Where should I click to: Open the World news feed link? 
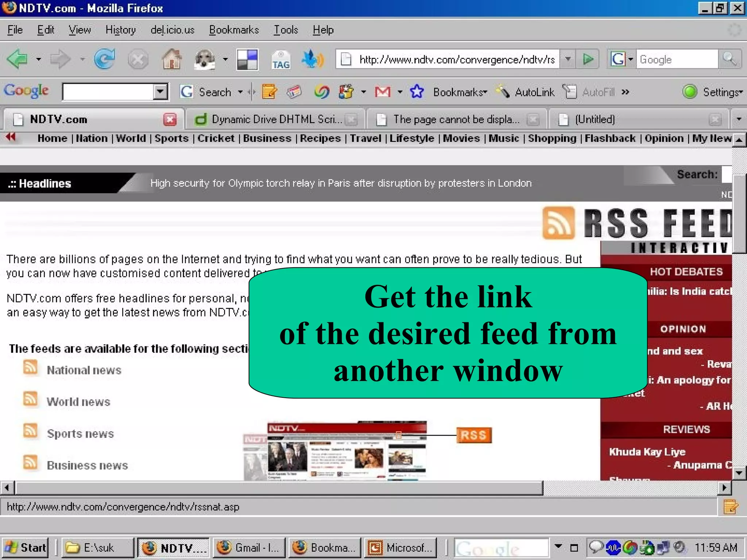[x=78, y=402]
